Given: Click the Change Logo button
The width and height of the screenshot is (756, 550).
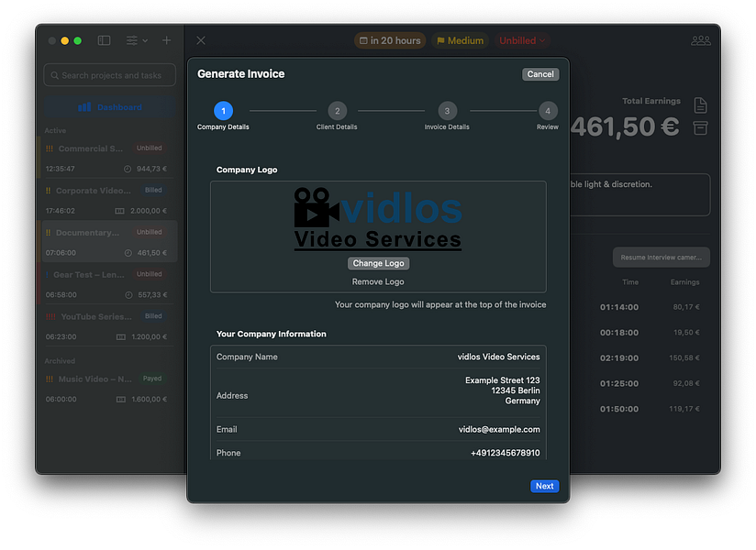Looking at the screenshot, I should pos(379,263).
